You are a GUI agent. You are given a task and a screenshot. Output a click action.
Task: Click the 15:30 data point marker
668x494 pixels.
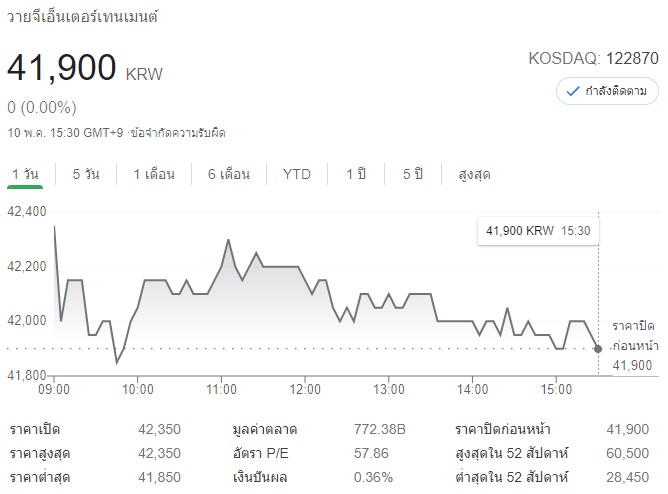(x=598, y=348)
